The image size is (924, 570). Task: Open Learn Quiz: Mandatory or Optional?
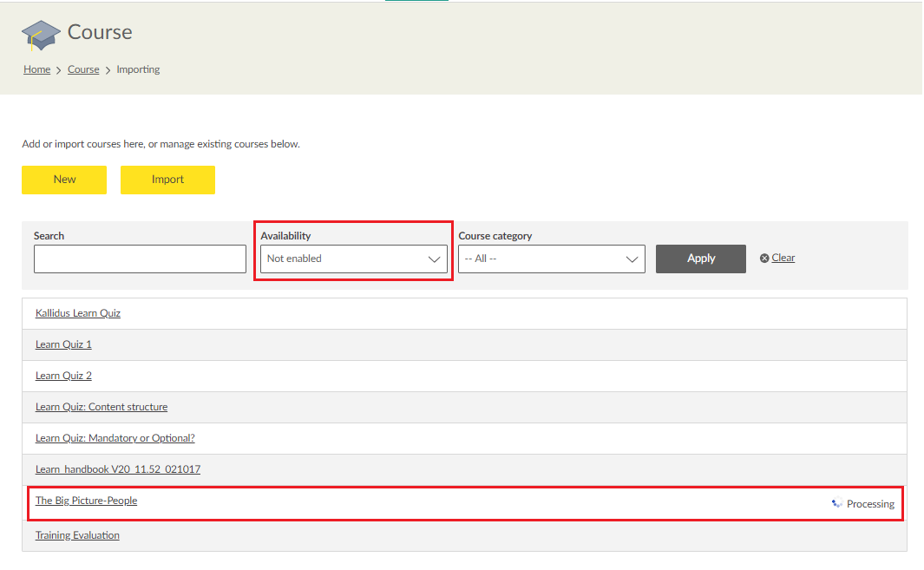click(x=115, y=438)
